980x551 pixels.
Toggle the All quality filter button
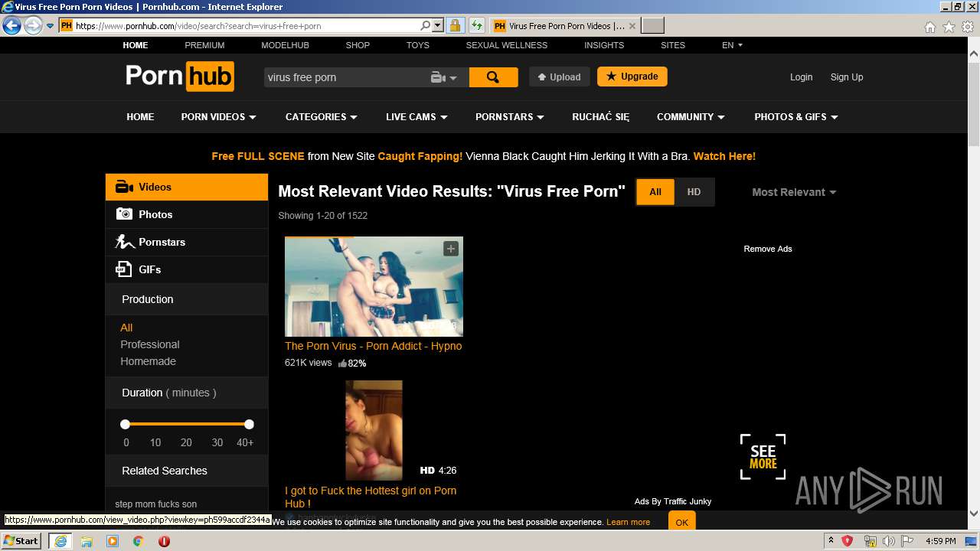tap(655, 192)
